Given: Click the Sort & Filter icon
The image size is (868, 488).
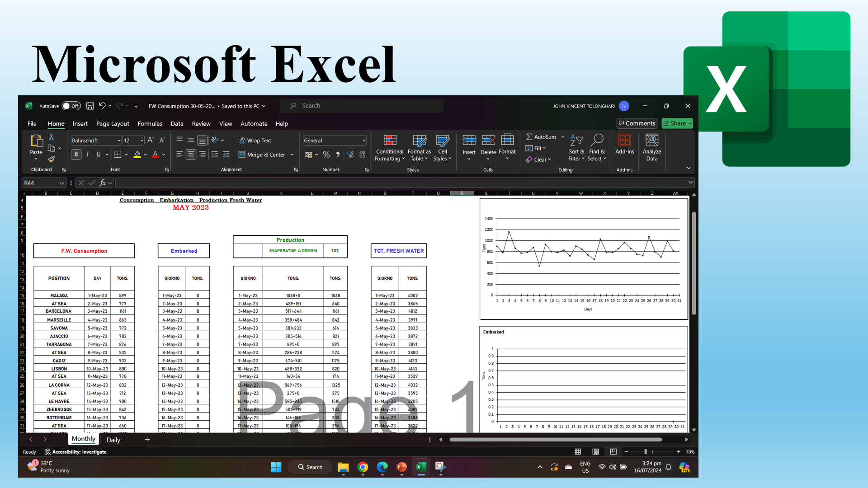Looking at the screenshot, I should click(x=576, y=141).
